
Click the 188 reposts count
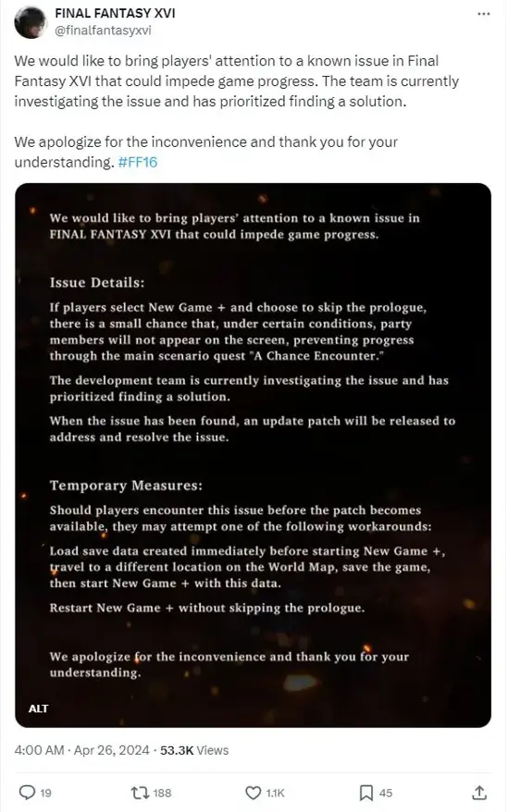tap(162, 793)
